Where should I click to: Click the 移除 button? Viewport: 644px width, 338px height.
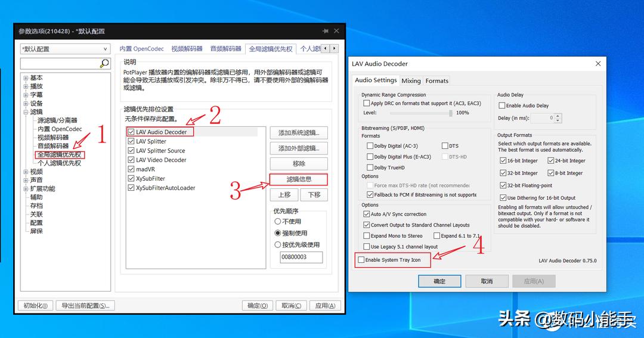299,163
